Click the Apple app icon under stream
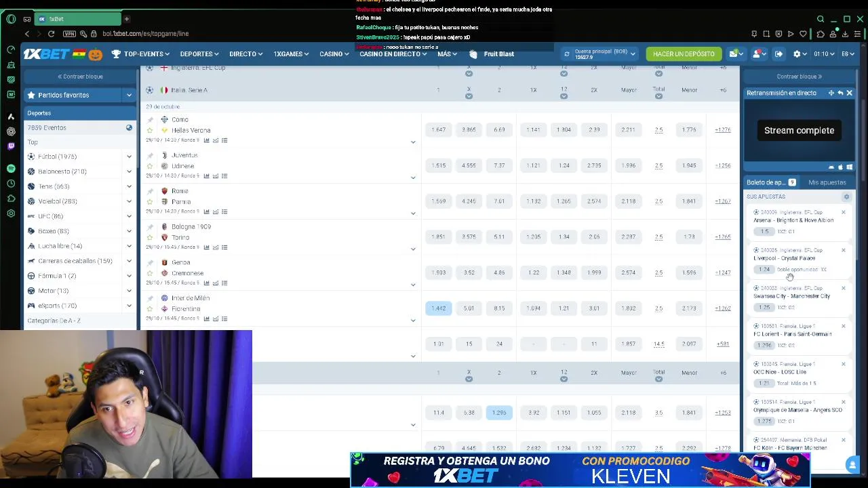 (840, 167)
